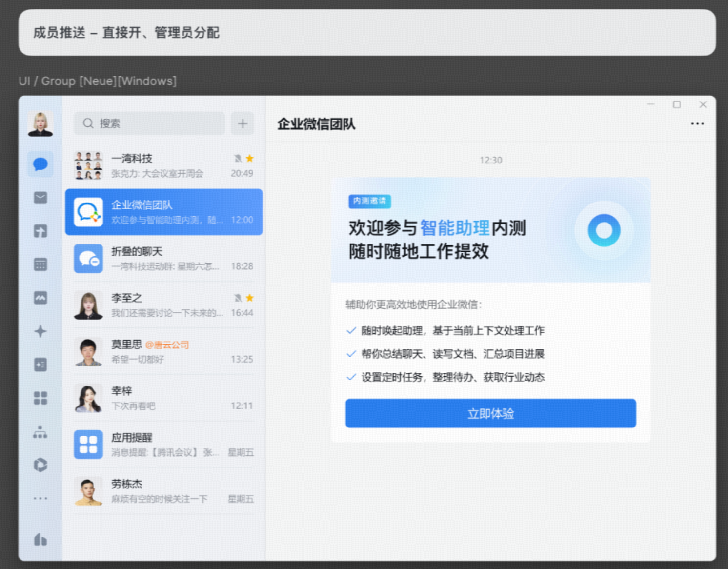Click the UI / Group [Neue][Windows] label
728x569 pixels.
[x=98, y=81]
